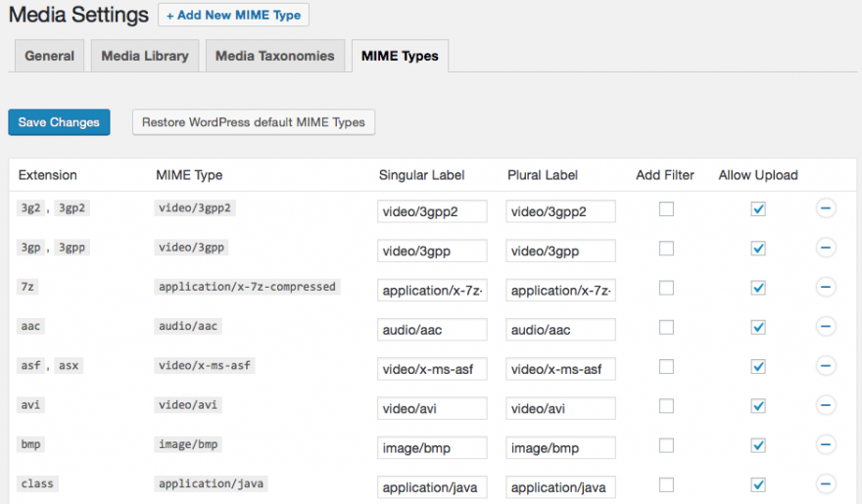862x504 pixels.
Task: Click Add New MIME Type
Action: [233, 16]
